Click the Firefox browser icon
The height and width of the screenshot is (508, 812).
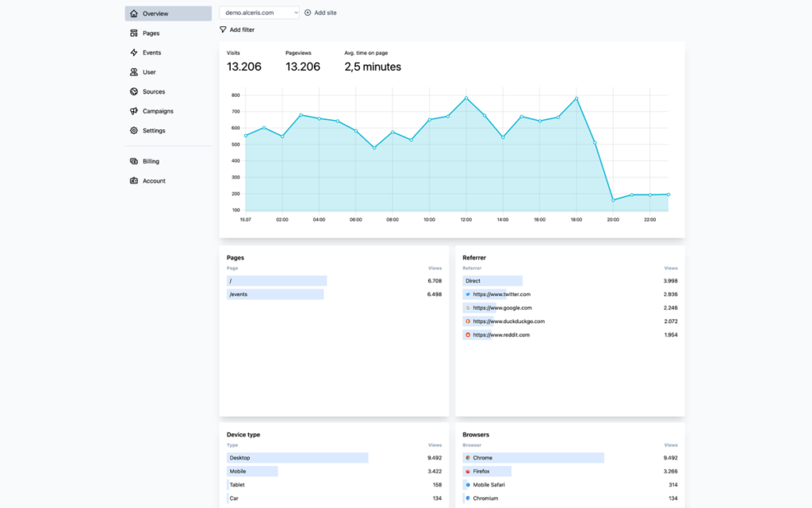(x=468, y=471)
